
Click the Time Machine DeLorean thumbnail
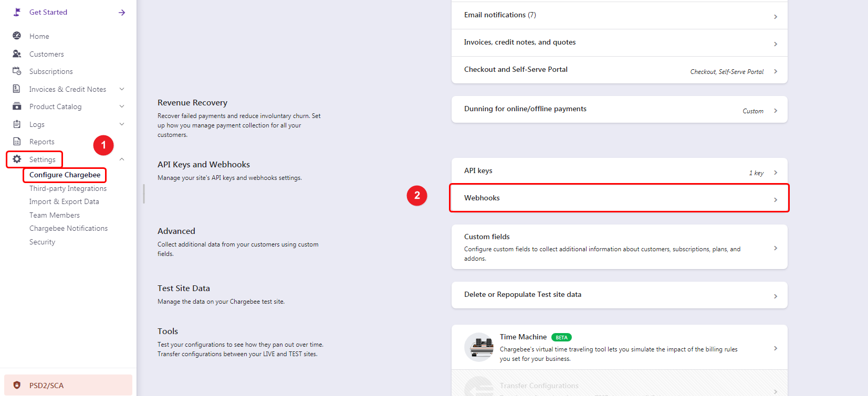[479, 347]
